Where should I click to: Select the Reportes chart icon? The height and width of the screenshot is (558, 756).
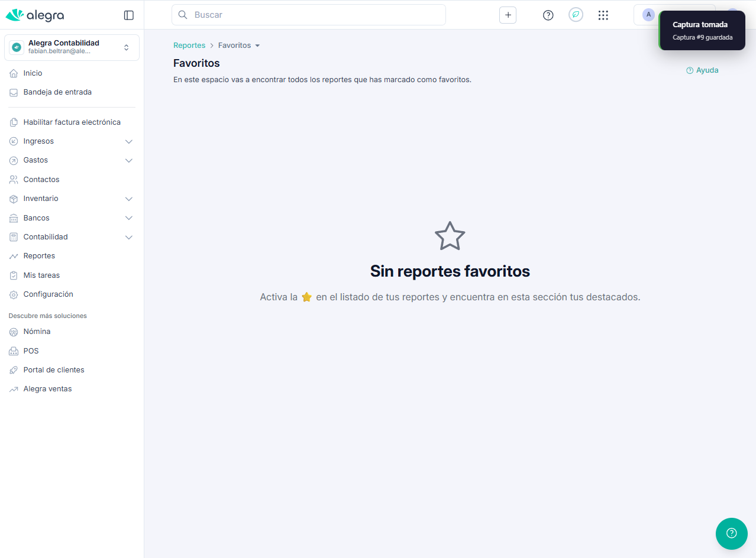click(13, 255)
